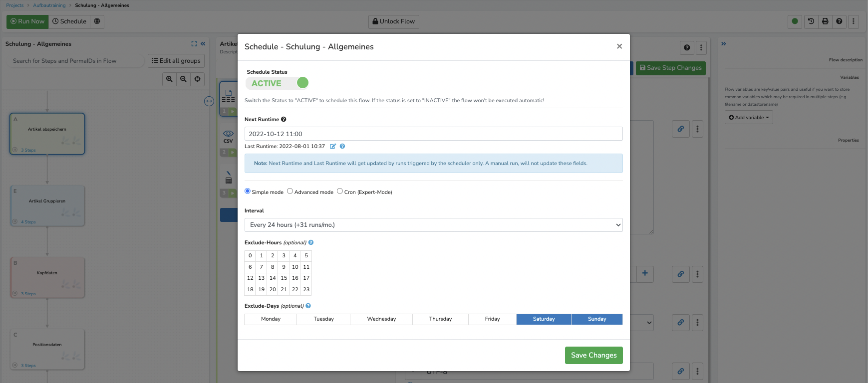Click the Exclude-Hours help icon

point(311,243)
